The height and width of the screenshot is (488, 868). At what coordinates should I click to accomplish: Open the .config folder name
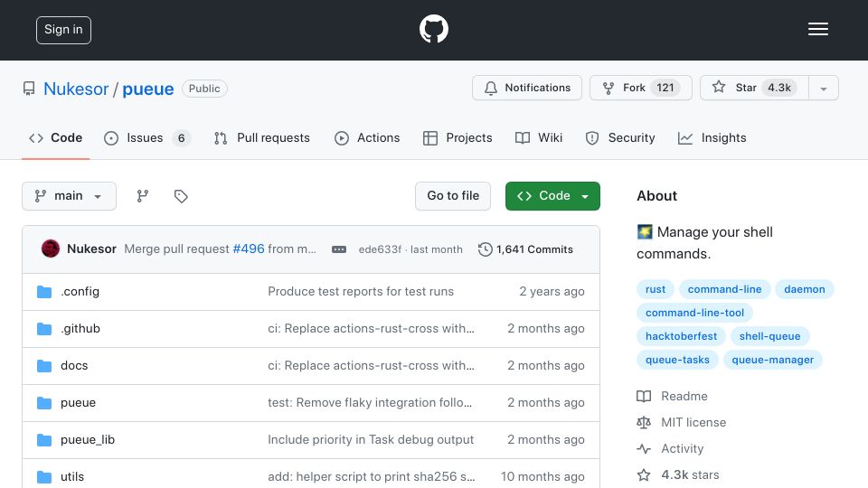(x=80, y=292)
